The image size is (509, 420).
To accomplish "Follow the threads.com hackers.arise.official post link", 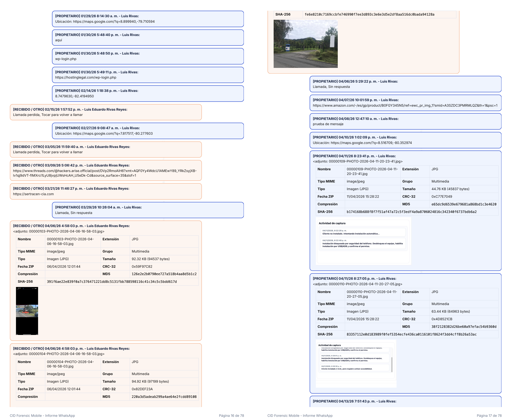I will click(105, 173).
